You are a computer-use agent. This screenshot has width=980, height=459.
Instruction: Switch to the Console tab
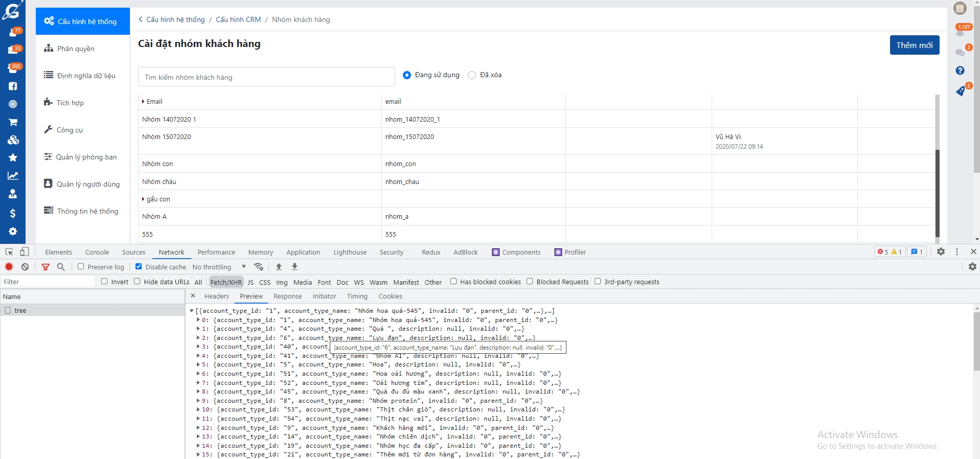pyautogui.click(x=97, y=253)
